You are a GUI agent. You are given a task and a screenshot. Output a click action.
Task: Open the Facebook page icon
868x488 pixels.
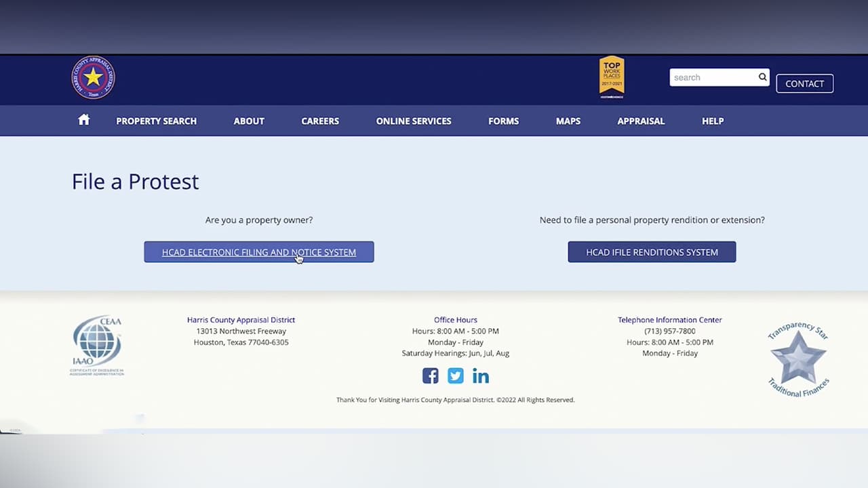[430, 375]
